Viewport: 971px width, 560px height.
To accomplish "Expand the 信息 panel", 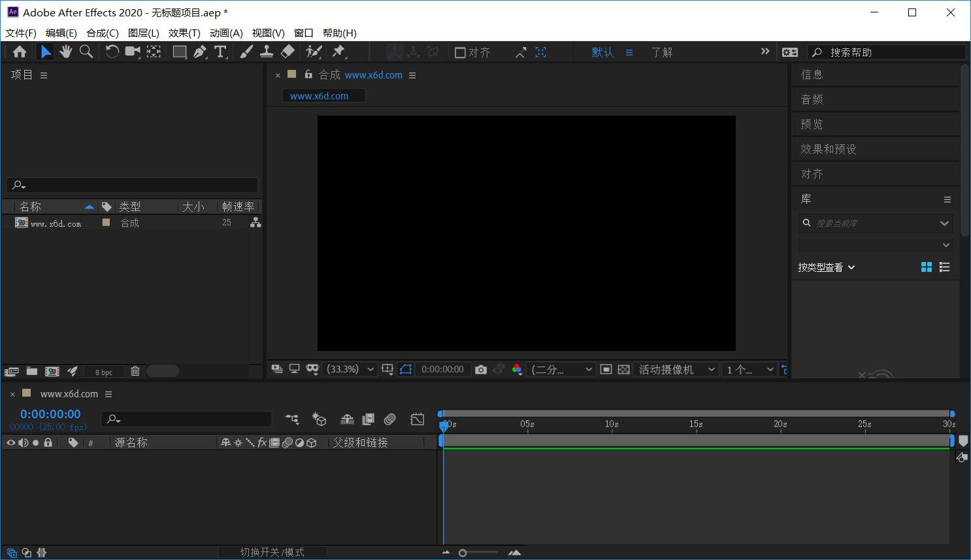I will pyautogui.click(x=812, y=74).
